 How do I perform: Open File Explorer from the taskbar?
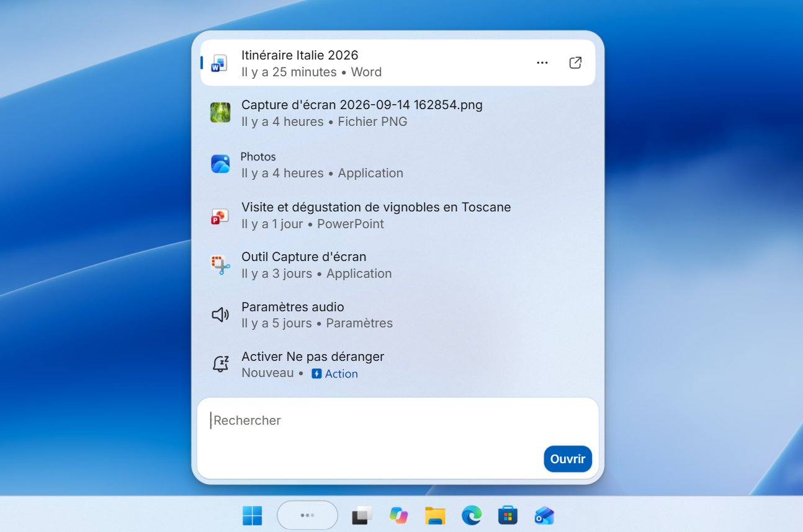[435, 515]
